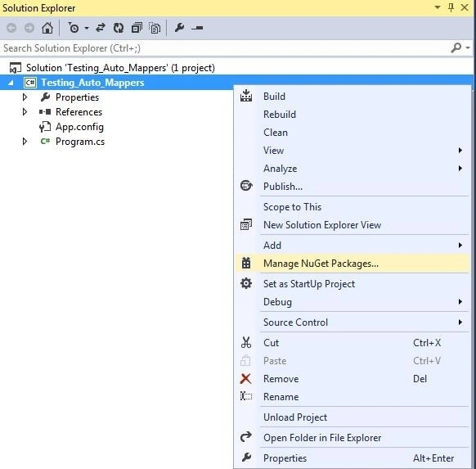476x469 pixels.
Task: Click the Back navigation arrow icon
Action: coord(11,28)
